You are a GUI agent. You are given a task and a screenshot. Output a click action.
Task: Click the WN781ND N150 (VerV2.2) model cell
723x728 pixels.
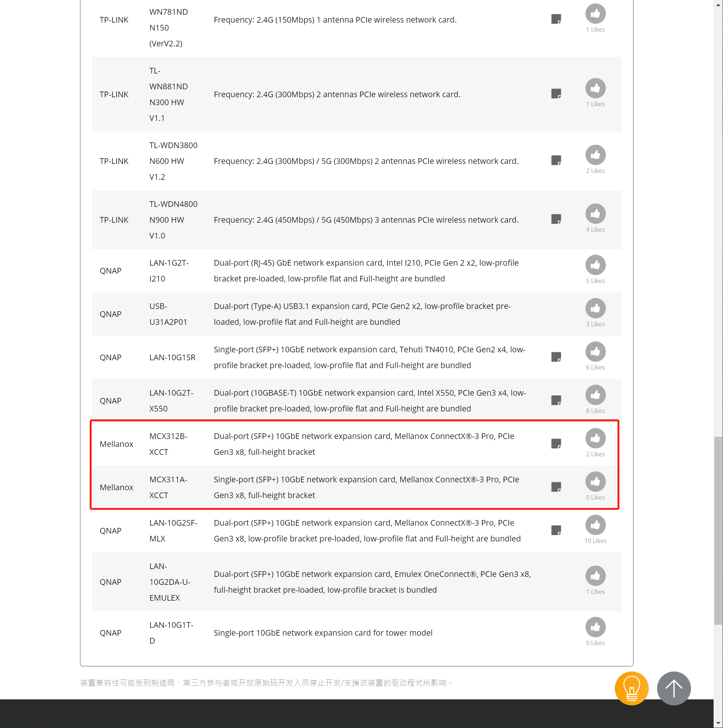(168, 28)
